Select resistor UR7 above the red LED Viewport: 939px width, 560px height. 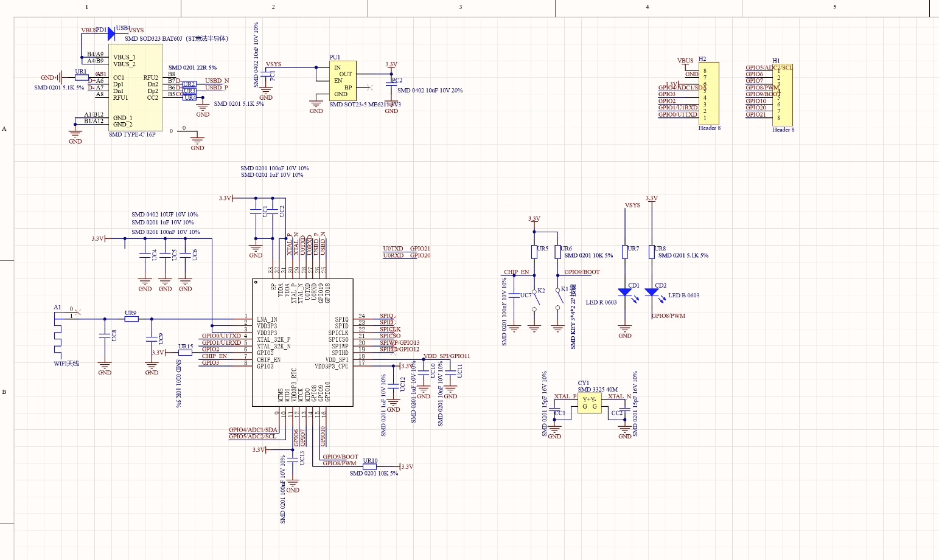tap(625, 252)
